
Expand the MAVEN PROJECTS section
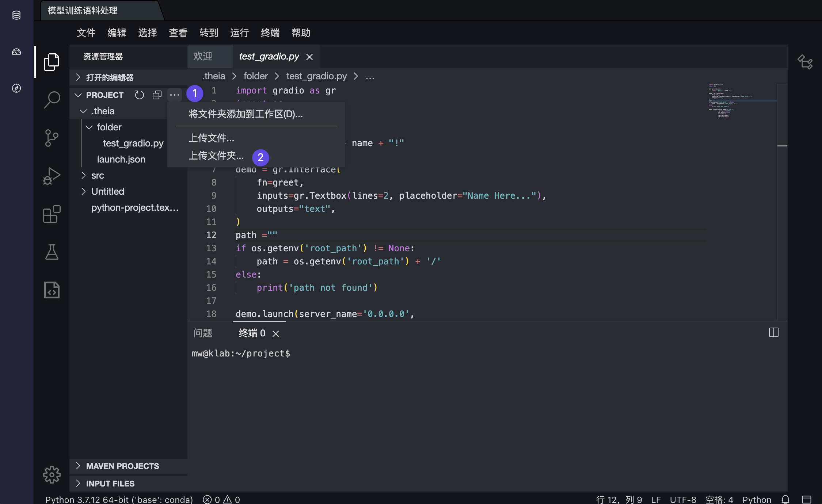(x=122, y=466)
